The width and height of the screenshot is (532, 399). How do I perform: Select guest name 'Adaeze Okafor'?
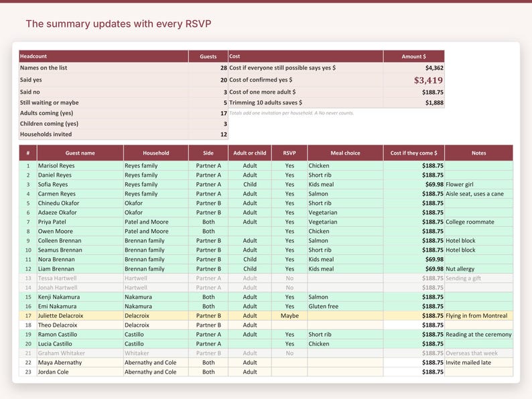(58, 212)
